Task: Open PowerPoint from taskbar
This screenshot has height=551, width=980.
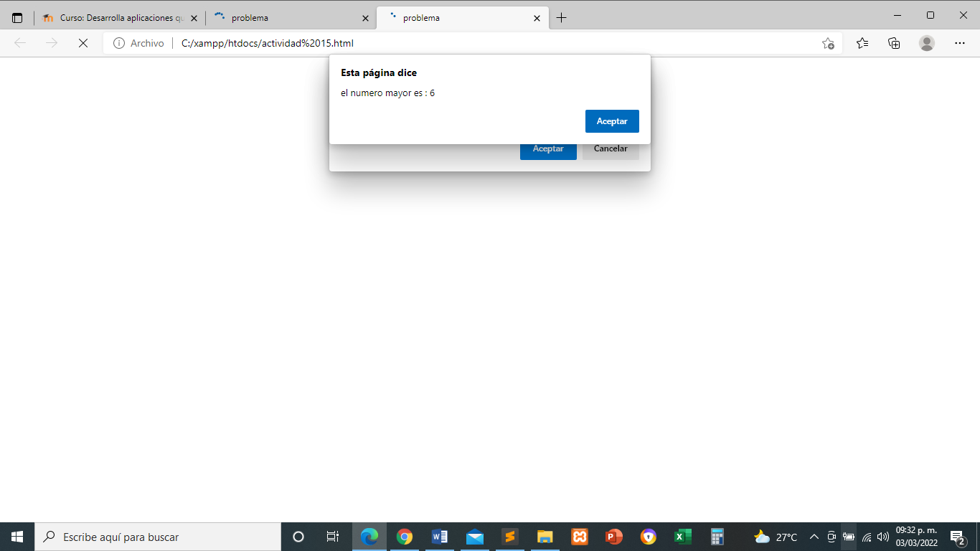Action: tap(614, 537)
